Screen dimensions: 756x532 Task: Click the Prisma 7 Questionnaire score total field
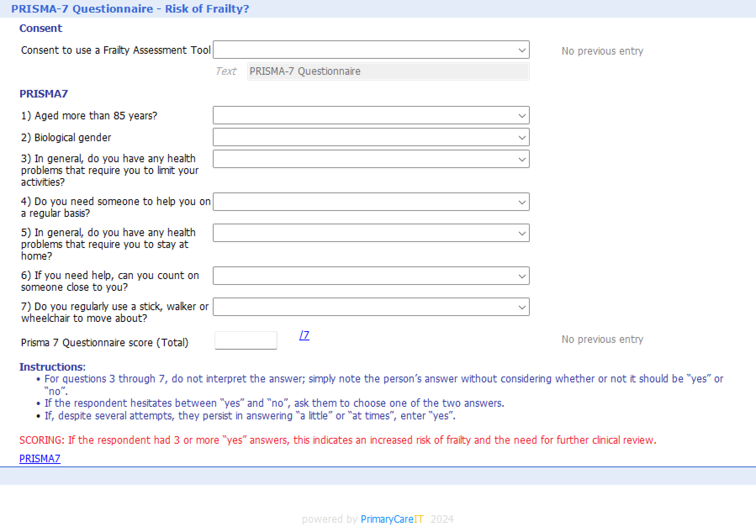tap(246, 340)
